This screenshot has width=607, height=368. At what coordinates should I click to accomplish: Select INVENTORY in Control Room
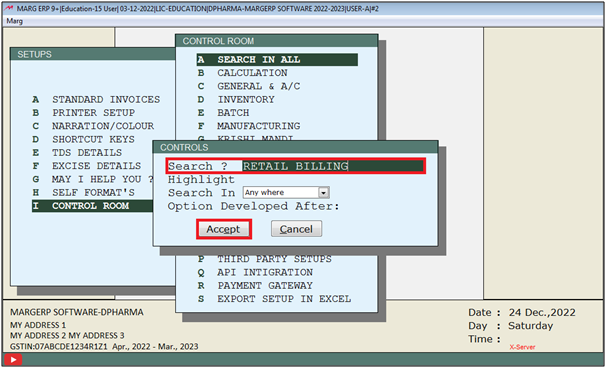pos(245,99)
